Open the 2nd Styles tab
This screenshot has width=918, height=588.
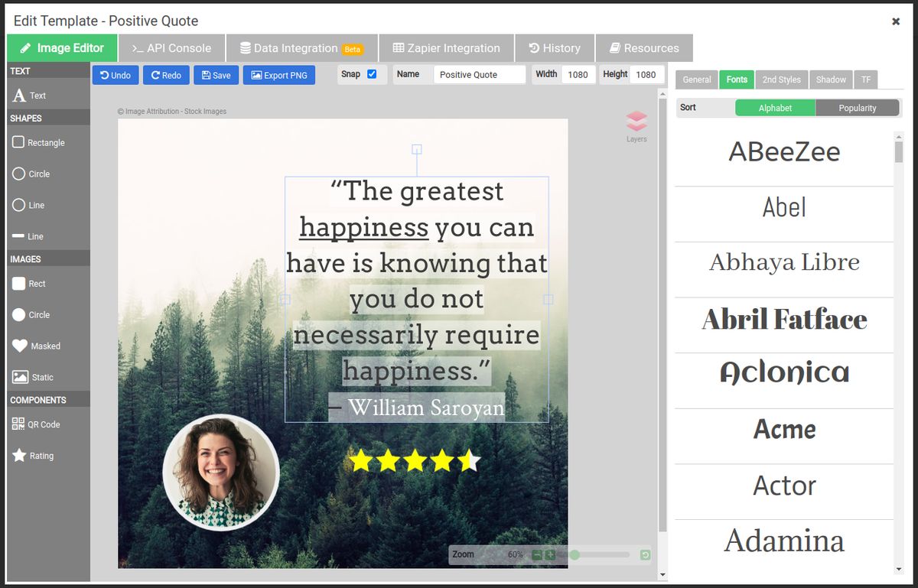pyautogui.click(x=781, y=80)
